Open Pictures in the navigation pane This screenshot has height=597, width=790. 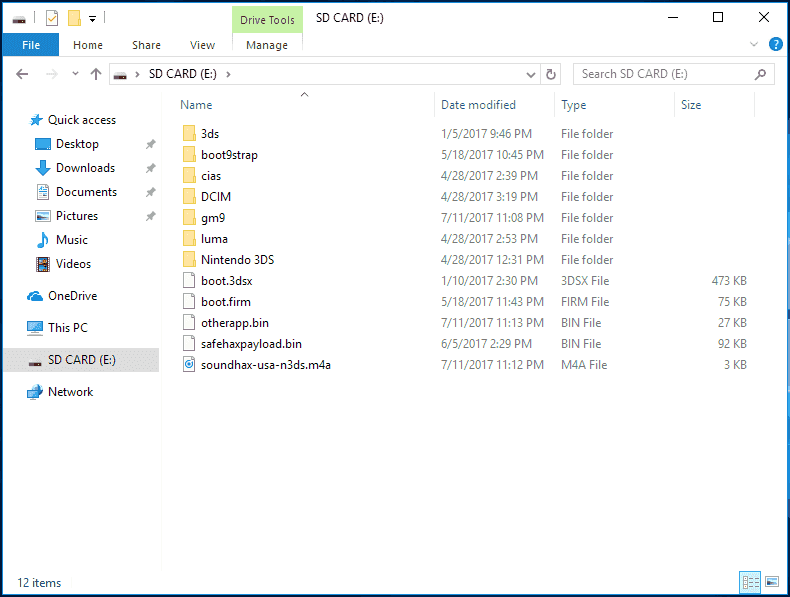[77, 216]
